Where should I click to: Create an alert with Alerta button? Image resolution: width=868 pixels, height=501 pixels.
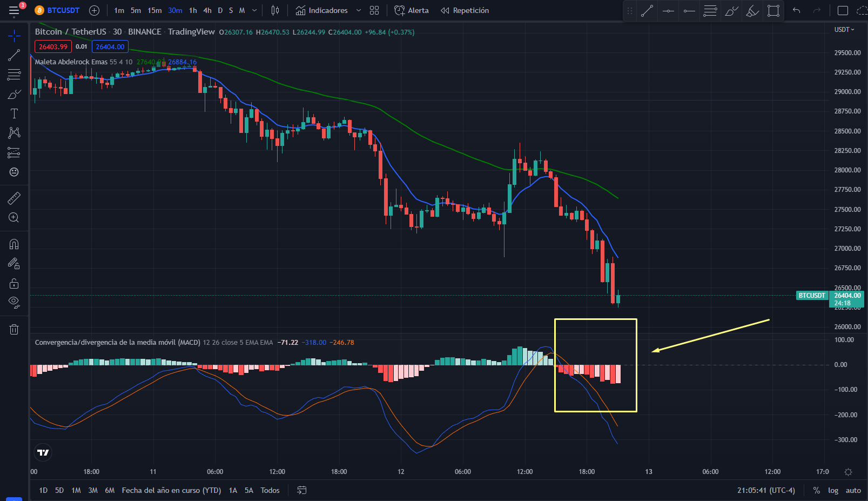(x=412, y=10)
